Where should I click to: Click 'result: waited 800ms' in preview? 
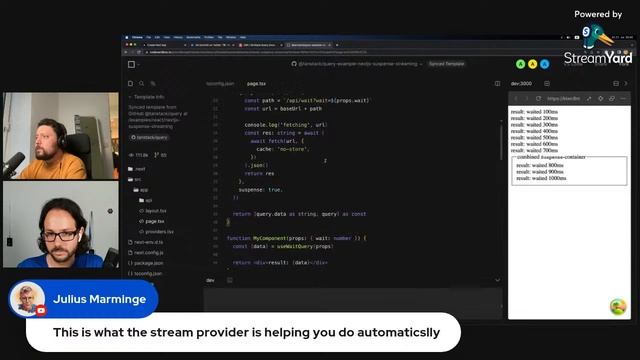point(540,165)
